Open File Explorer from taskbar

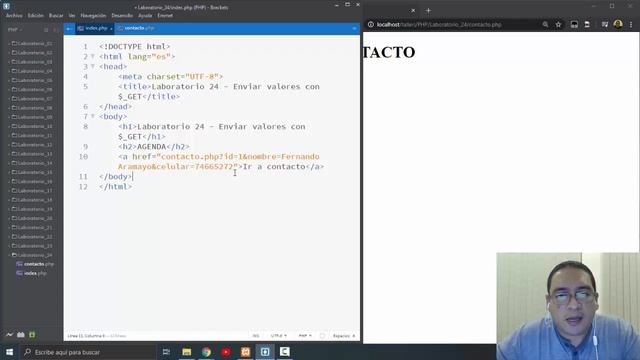[187, 352]
